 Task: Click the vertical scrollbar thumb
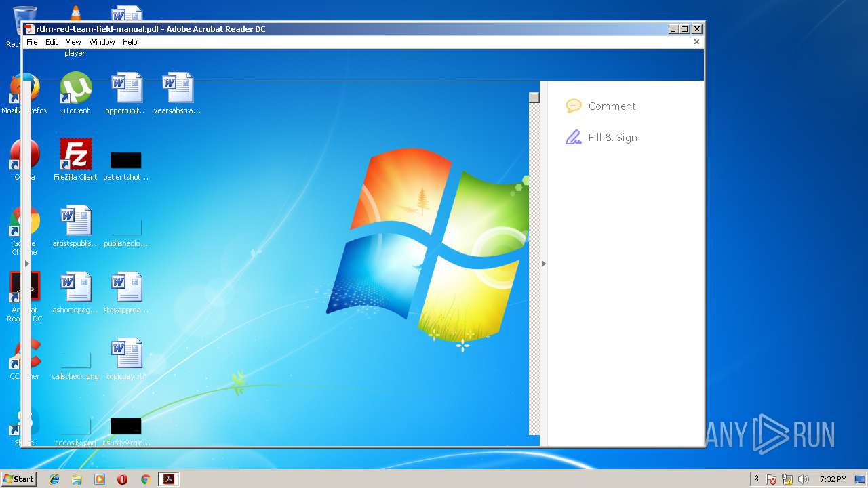point(534,98)
